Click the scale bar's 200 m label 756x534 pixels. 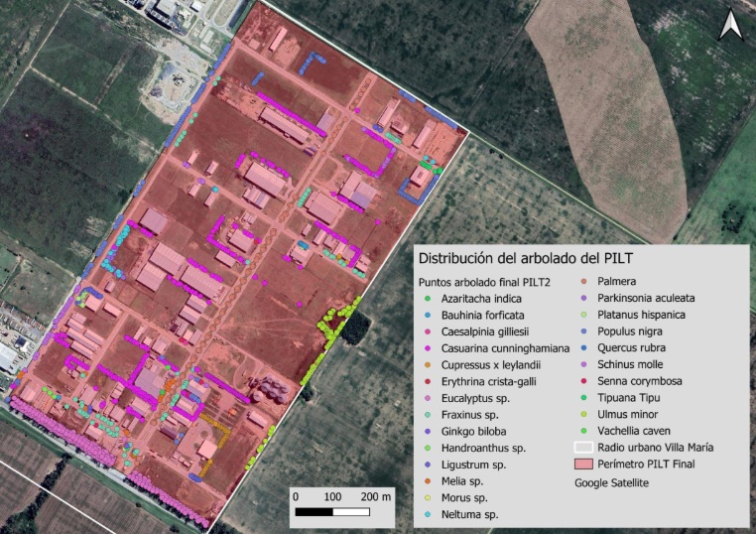[x=375, y=495]
